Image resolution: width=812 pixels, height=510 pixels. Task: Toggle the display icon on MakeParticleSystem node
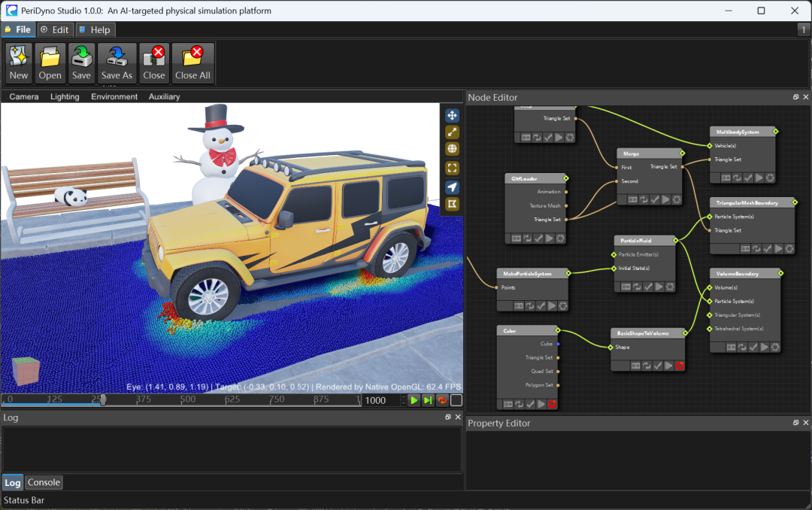pyautogui.click(x=519, y=306)
